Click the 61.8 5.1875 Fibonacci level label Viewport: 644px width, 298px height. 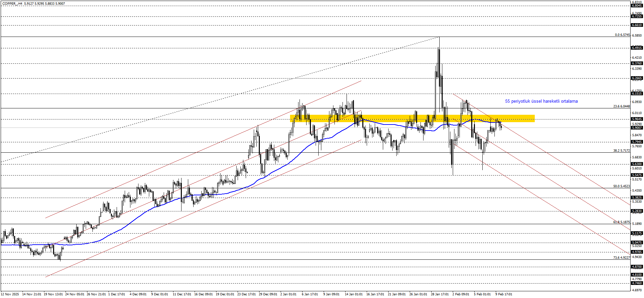coord(621,222)
